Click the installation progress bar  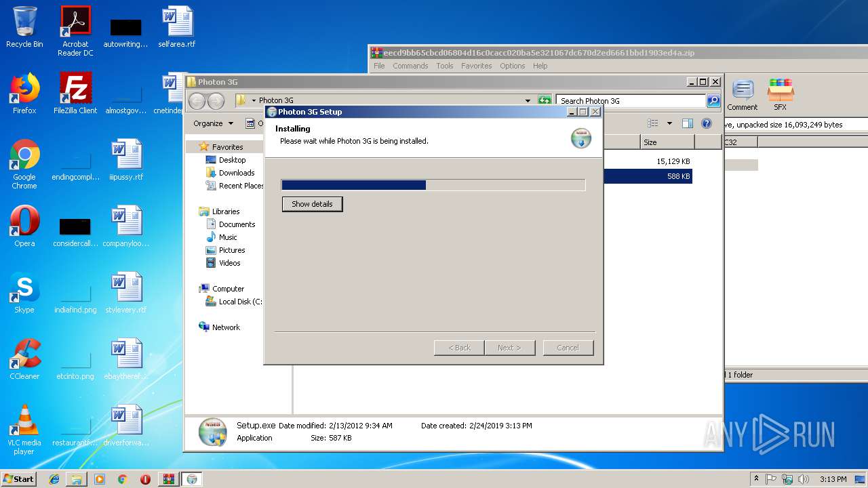pos(433,185)
